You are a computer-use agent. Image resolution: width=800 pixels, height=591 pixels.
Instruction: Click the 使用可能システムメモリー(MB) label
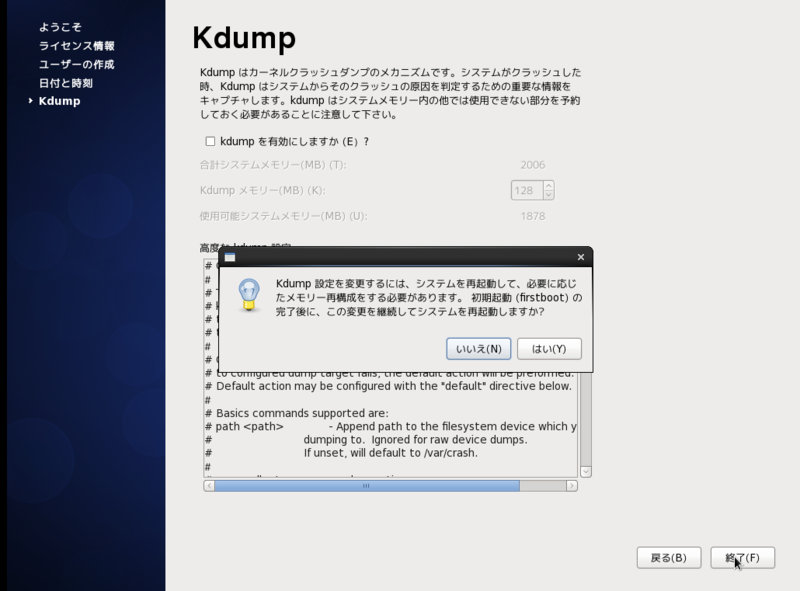pos(283,216)
